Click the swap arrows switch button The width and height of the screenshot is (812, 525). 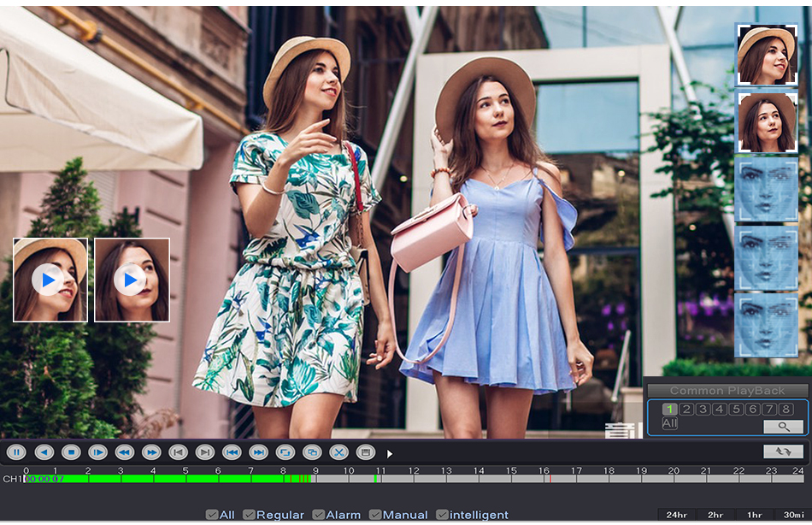(x=783, y=451)
